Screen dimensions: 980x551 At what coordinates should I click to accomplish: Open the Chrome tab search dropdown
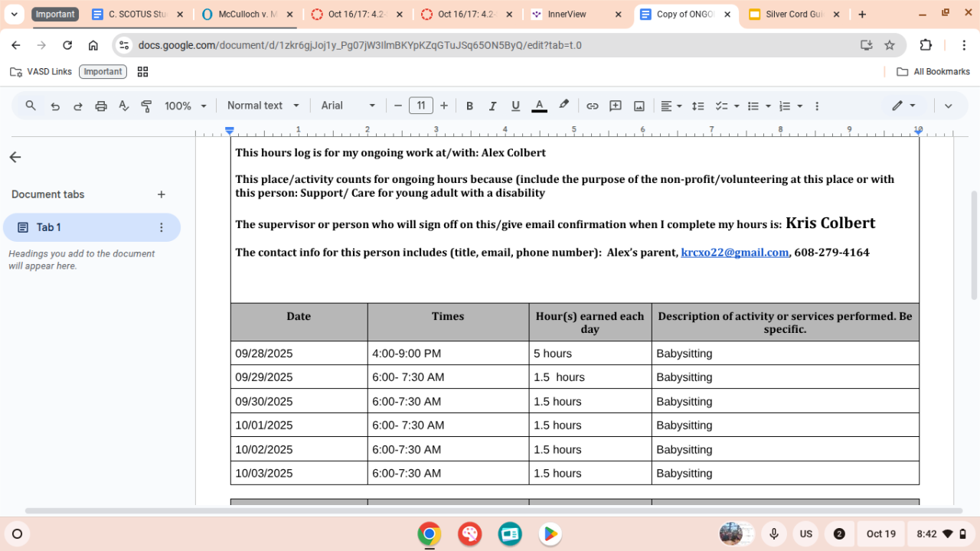(x=14, y=15)
